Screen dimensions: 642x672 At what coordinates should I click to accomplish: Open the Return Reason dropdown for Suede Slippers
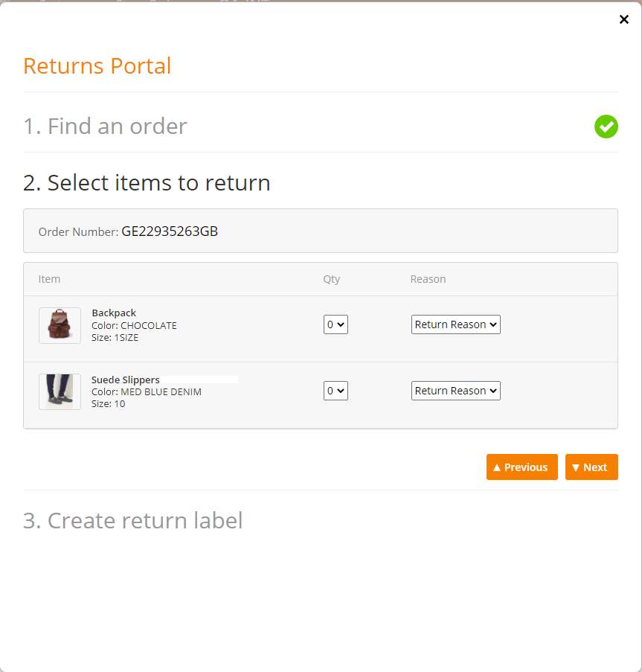click(456, 391)
